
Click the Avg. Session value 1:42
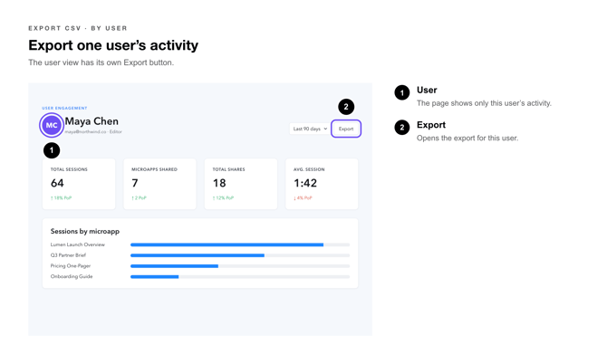(x=305, y=183)
